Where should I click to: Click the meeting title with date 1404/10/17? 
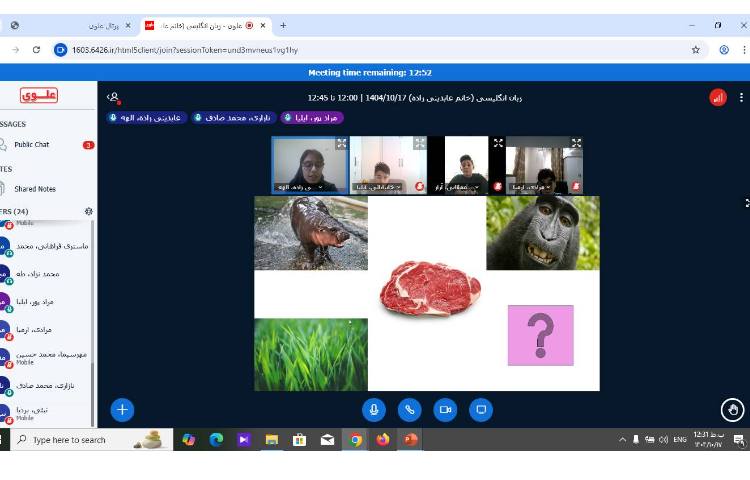(x=414, y=98)
